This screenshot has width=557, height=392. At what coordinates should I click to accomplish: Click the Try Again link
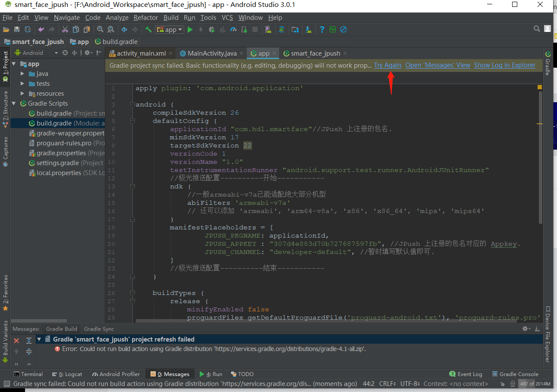click(387, 65)
